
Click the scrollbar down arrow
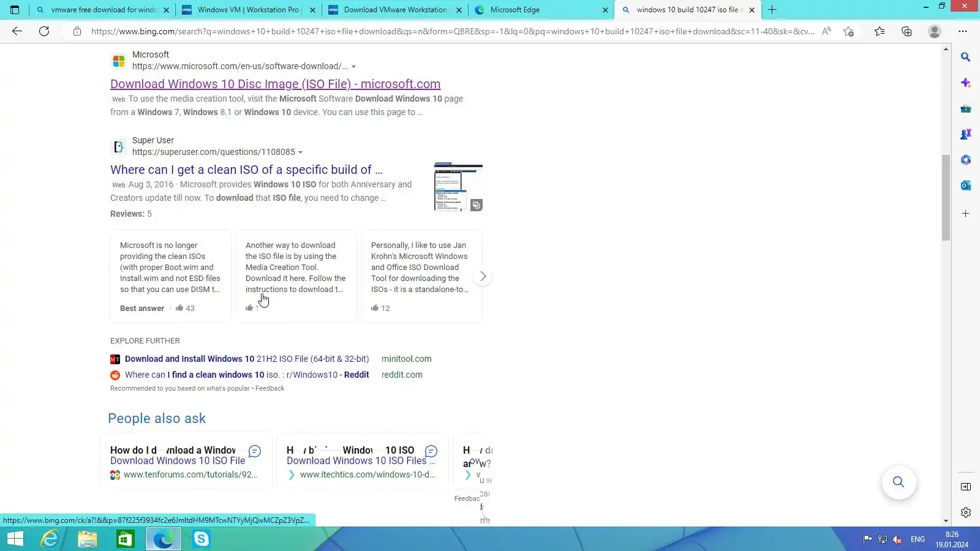946,520
